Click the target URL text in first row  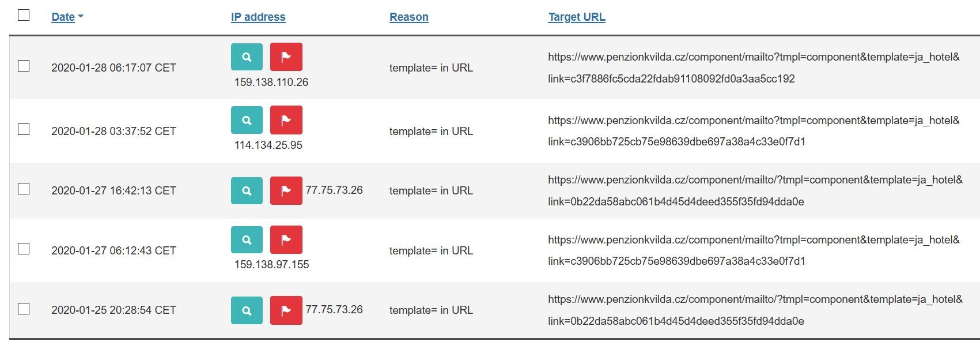[x=753, y=57]
